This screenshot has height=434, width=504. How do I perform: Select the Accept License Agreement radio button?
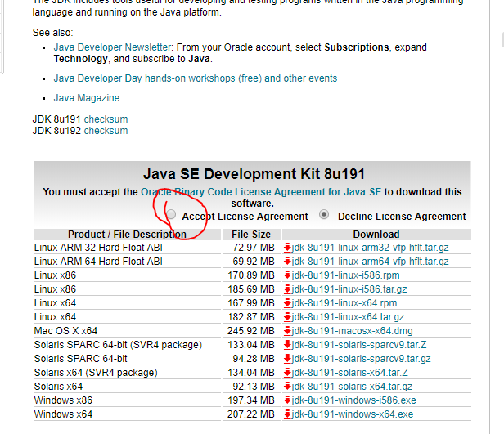point(171,214)
